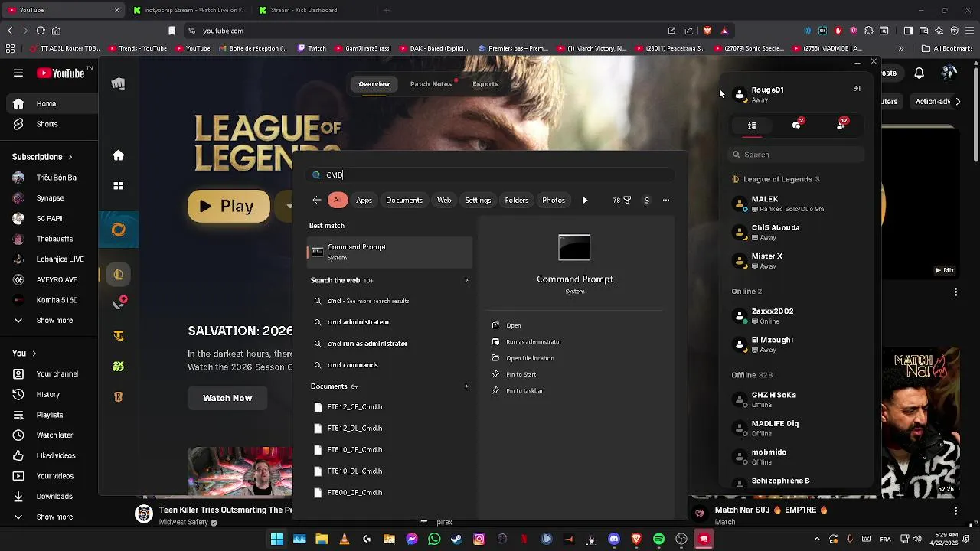Open Discord from the taskbar
This screenshot has width=980, height=551.
point(613,539)
